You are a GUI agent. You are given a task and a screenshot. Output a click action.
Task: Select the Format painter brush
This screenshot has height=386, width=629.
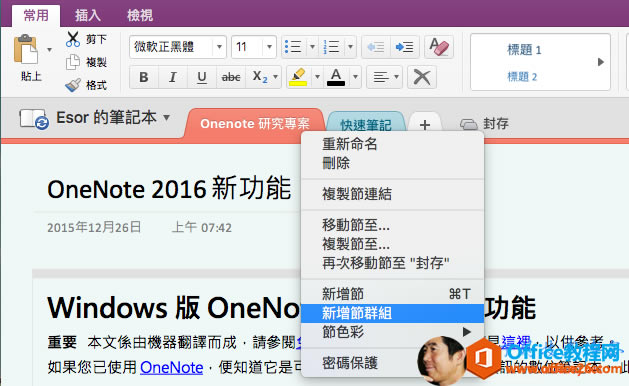(x=73, y=85)
